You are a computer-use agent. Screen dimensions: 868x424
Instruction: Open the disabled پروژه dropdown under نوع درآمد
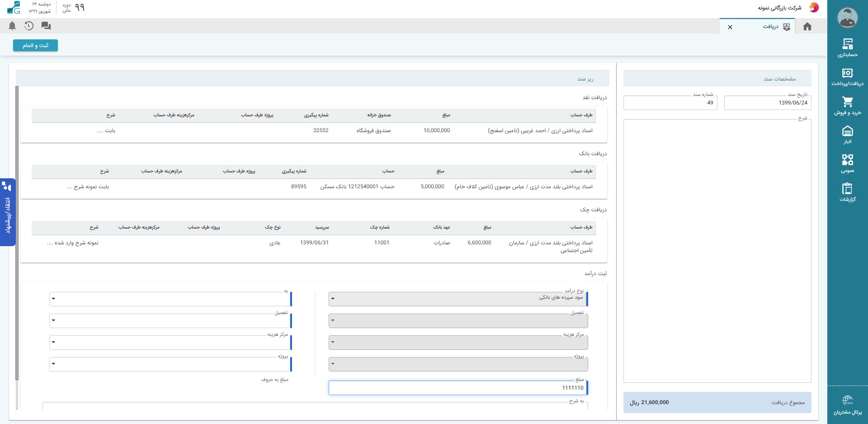click(x=458, y=364)
